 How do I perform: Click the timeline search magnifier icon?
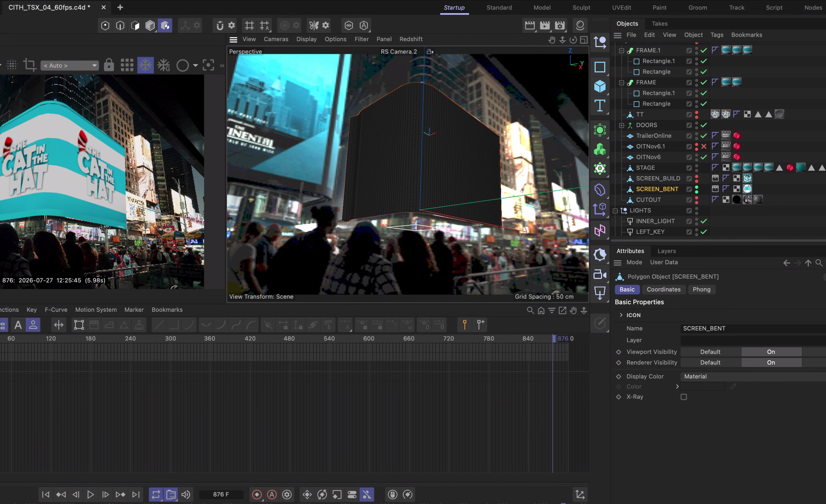click(530, 310)
